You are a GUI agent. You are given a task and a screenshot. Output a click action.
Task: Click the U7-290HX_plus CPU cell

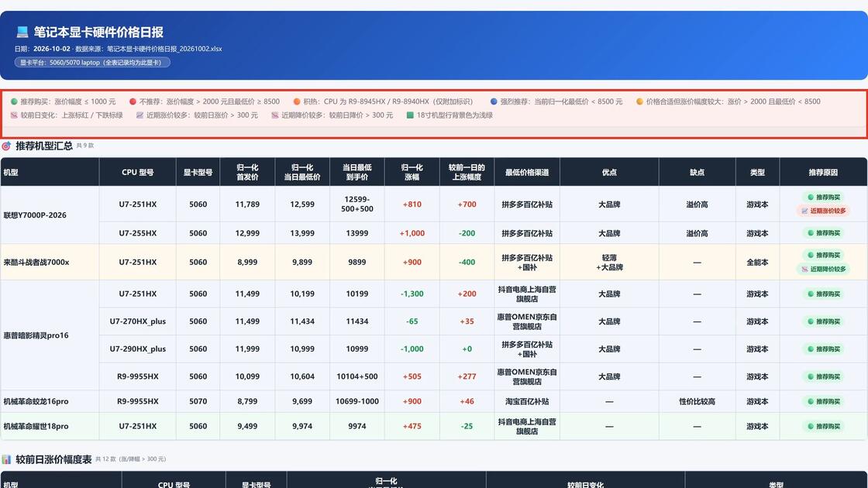pos(138,349)
